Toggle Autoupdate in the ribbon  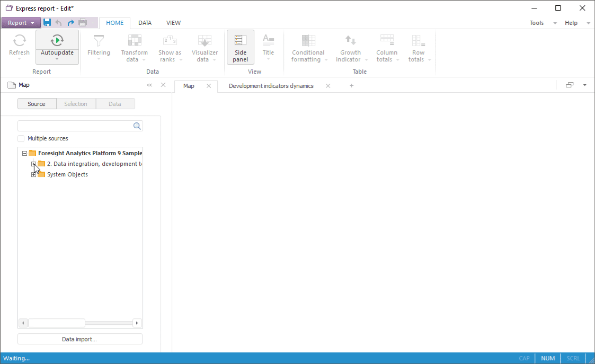(57, 40)
